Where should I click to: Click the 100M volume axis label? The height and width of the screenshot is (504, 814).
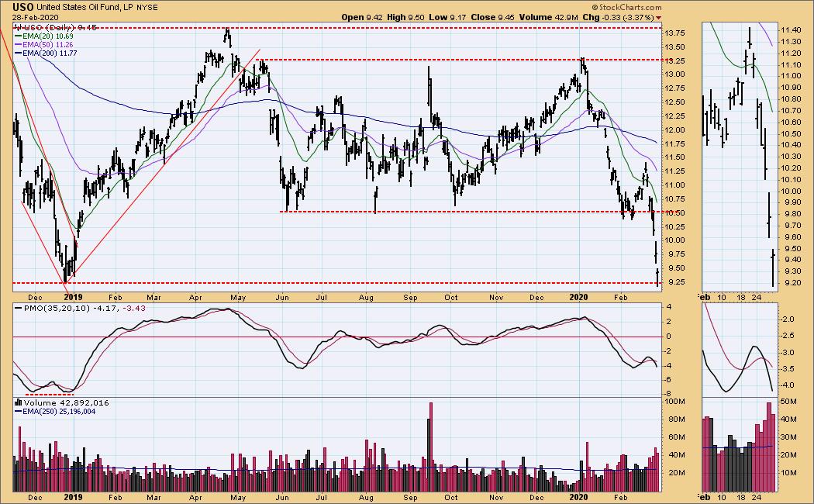click(675, 402)
